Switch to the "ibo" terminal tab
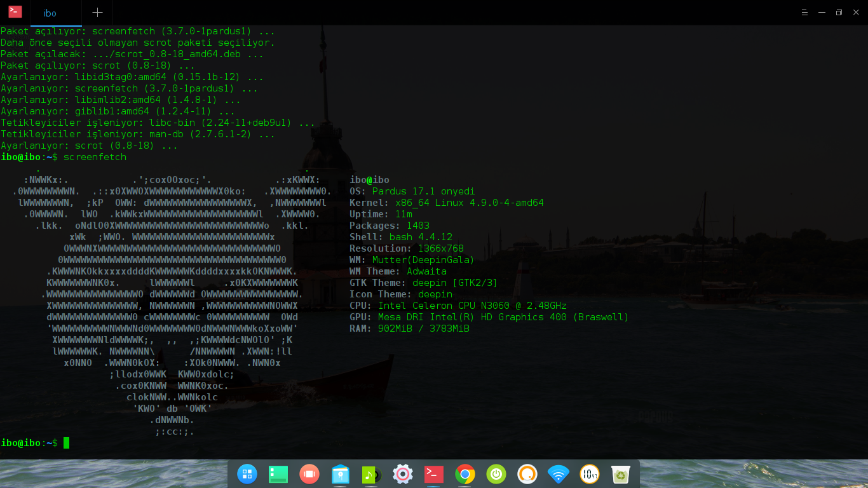Screen dimensions: 868x488 click(x=50, y=13)
